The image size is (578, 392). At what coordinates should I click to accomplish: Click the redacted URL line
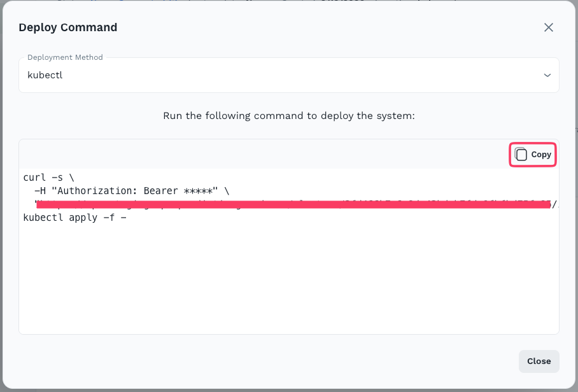pos(293,204)
